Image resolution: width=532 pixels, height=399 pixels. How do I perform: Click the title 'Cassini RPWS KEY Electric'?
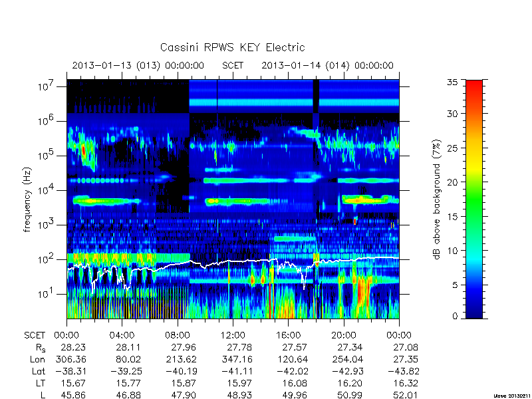[x=232, y=47]
